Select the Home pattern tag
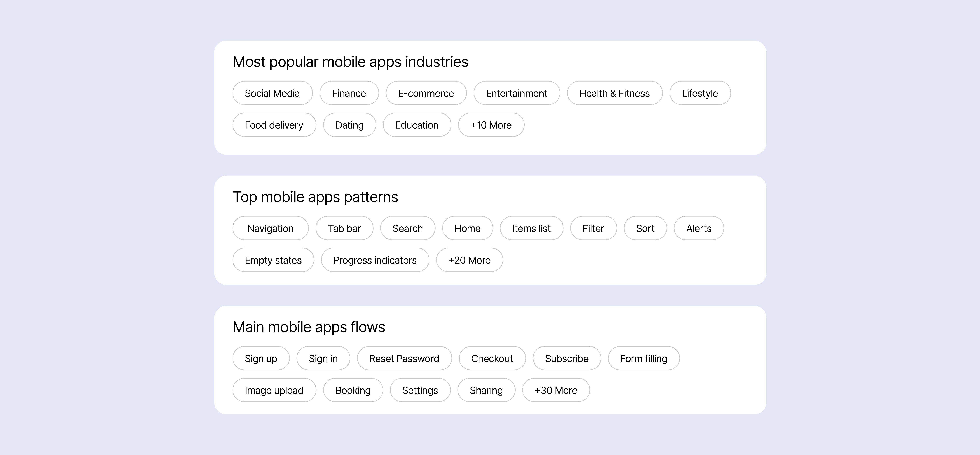The width and height of the screenshot is (980, 455). pyautogui.click(x=468, y=228)
